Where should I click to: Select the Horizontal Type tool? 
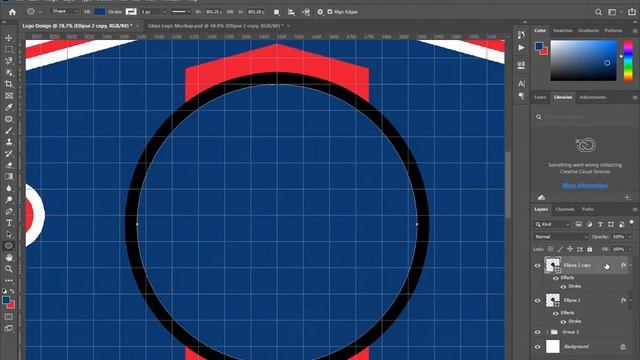(9, 223)
